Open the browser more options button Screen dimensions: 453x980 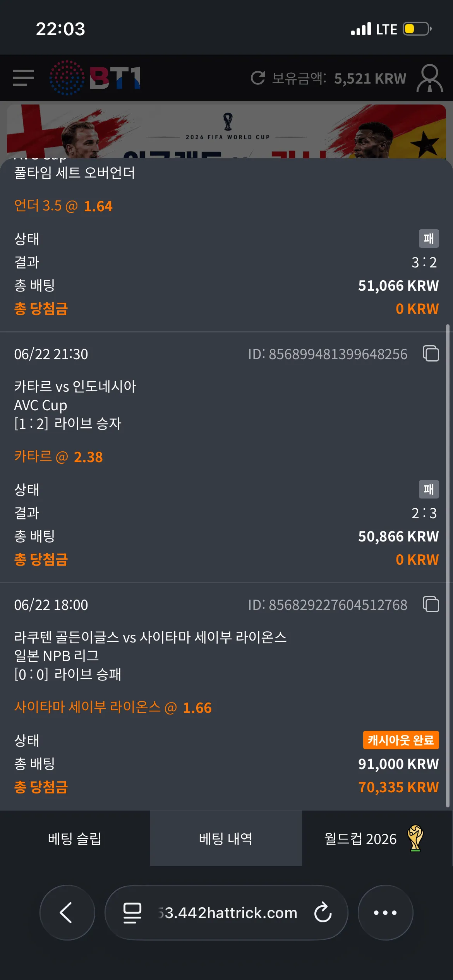385,913
